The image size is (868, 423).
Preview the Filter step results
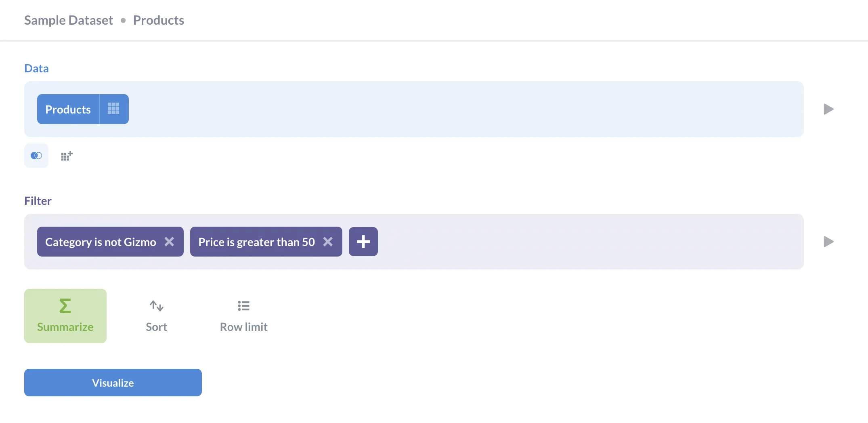(x=828, y=242)
